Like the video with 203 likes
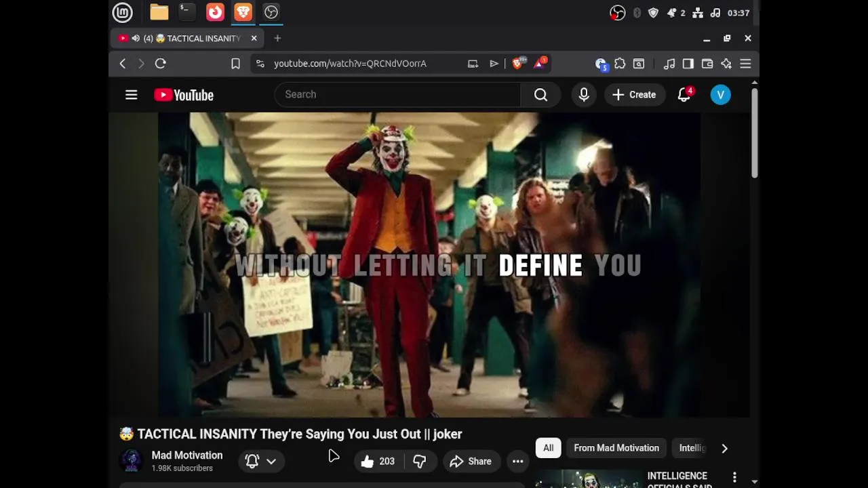 click(378, 462)
